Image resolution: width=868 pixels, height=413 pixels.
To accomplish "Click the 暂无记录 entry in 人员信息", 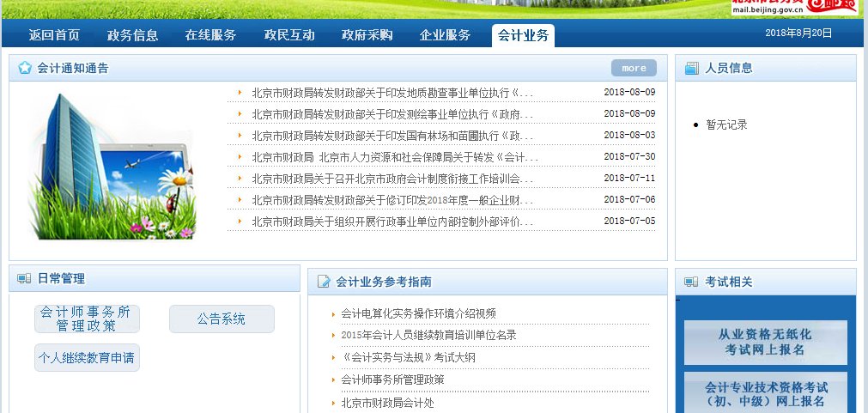I will pos(726,125).
